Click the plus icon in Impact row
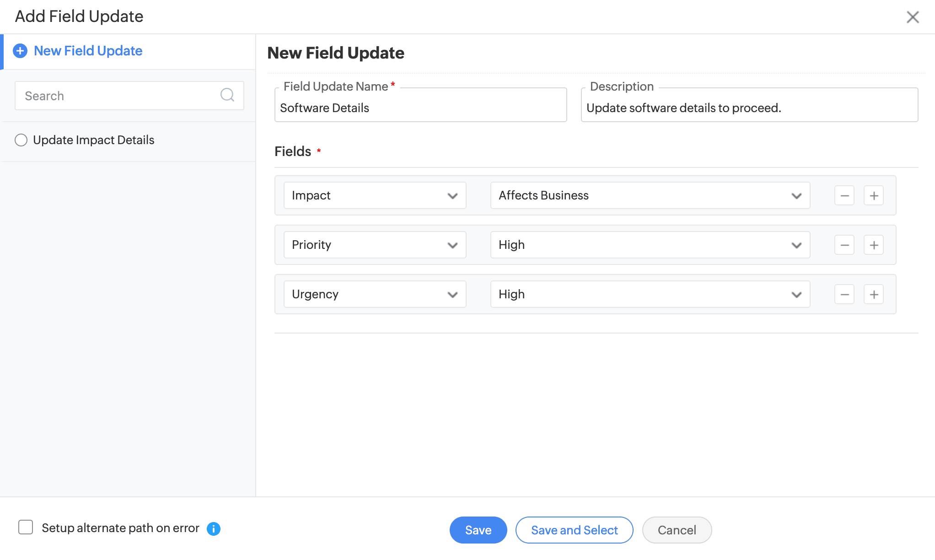The image size is (935, 560). pyautogui.click(x=873, y=196)
